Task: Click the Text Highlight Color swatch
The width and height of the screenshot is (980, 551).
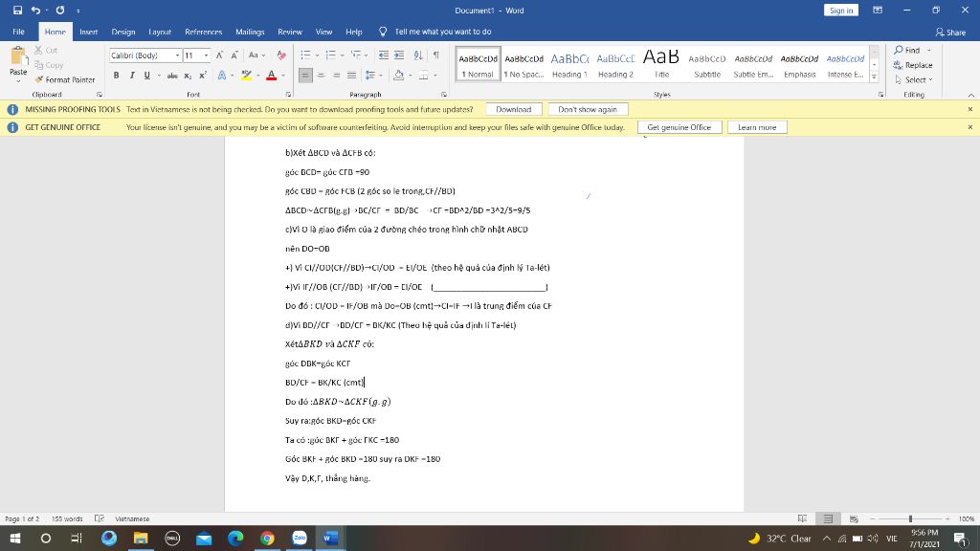Action: click(246, 76)
